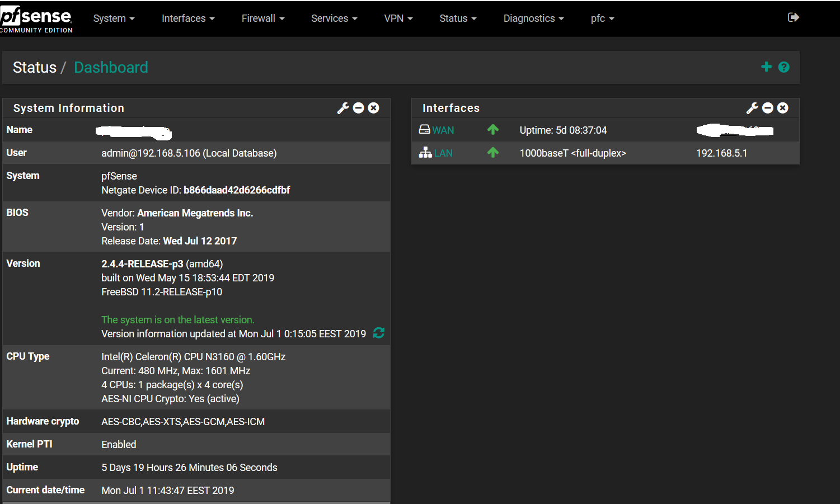The height and width of the screenshot is (504, 840).
Task: Click 'The system is on the latest version' message
Action: click(x=178, y=320)
